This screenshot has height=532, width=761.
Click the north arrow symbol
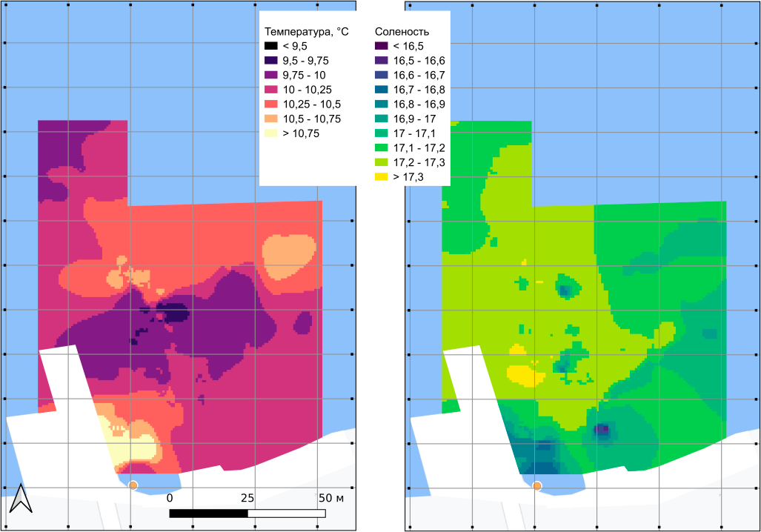pos(21,498)
